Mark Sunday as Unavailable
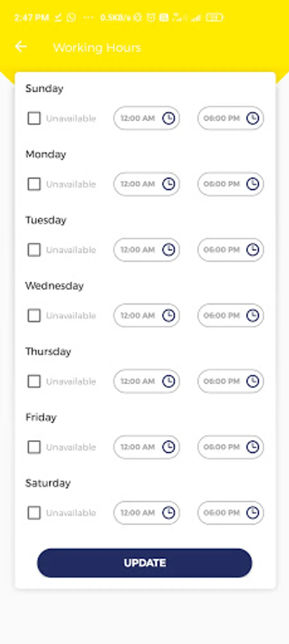Viewport: 289px width, 644px height. (x=34, y=118)
